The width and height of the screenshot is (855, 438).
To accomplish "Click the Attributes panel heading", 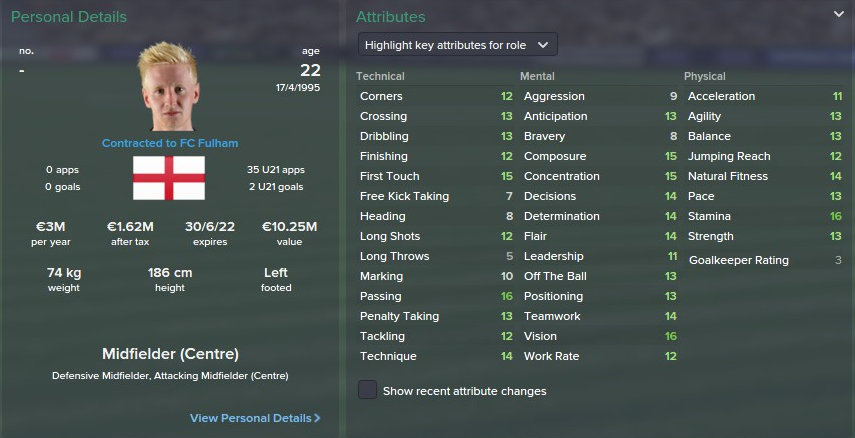I will tap(390, 17).
